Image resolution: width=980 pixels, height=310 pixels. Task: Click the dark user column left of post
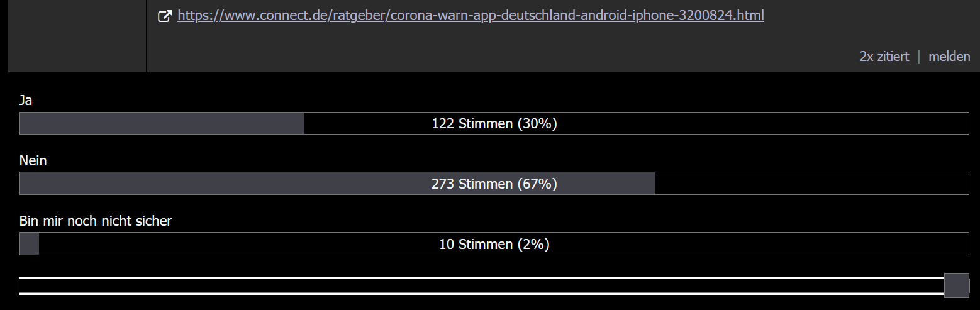click(x=77, y=36)
